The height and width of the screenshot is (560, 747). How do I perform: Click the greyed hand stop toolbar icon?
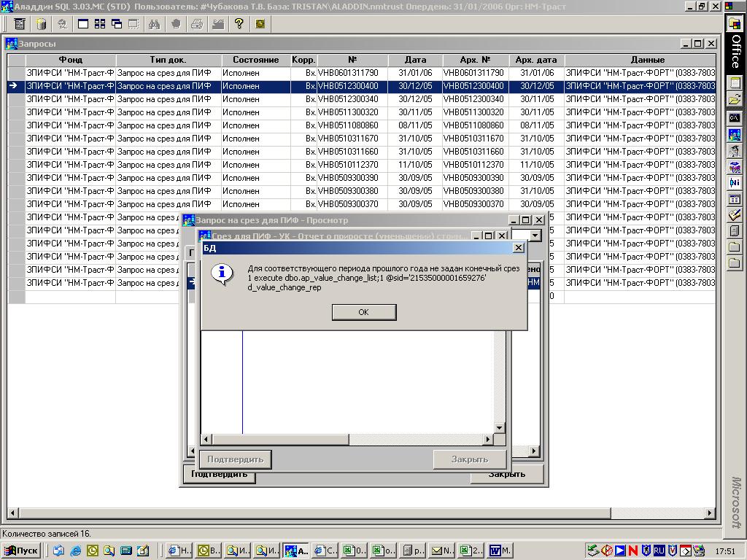tap(176, 23)
